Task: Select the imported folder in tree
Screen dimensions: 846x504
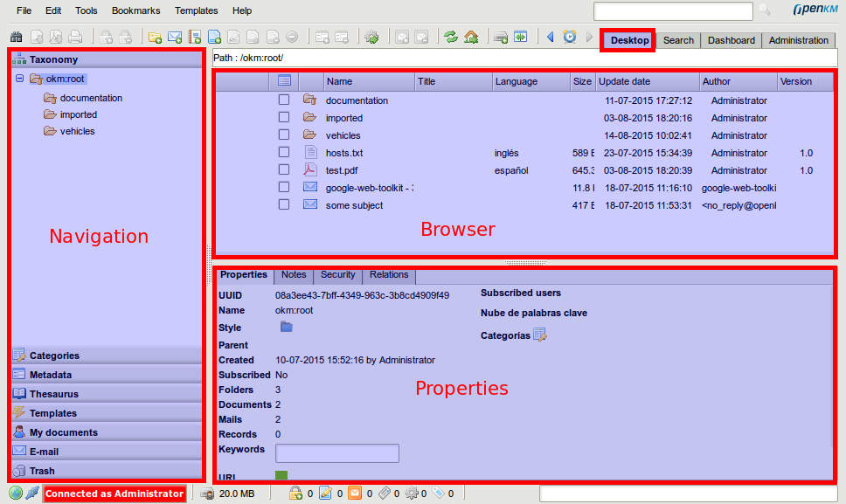Action: 79,114
